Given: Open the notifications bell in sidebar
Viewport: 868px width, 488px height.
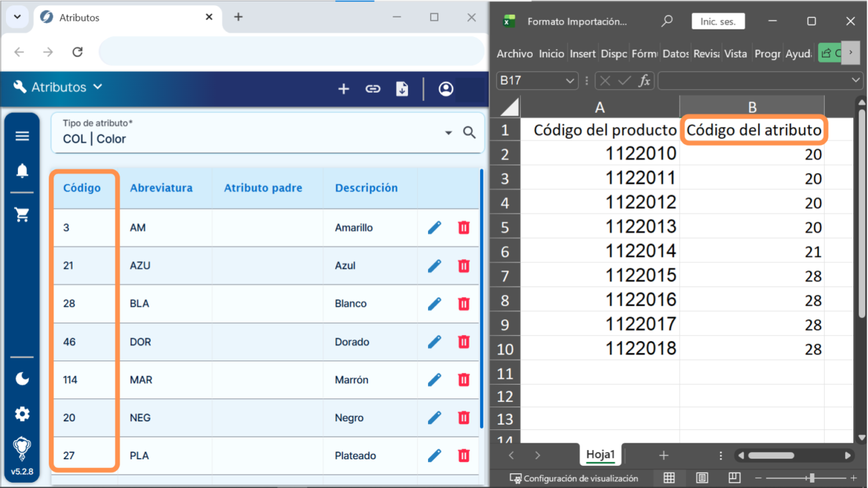Looking at the screenshot, I should pyautogui.click(x=22, y=171).
